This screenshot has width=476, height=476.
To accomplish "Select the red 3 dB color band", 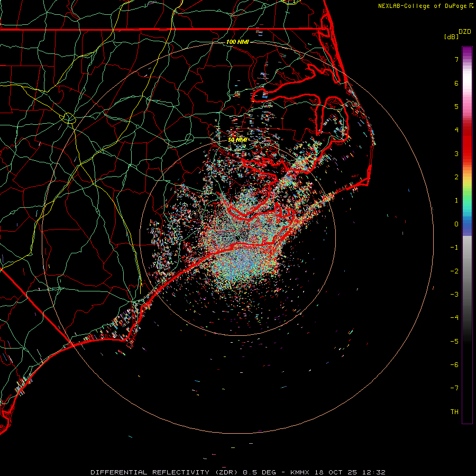I will (467, 153).
